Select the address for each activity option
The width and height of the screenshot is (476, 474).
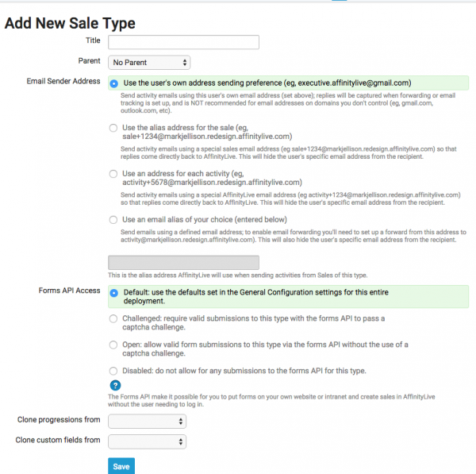(115, 172)
